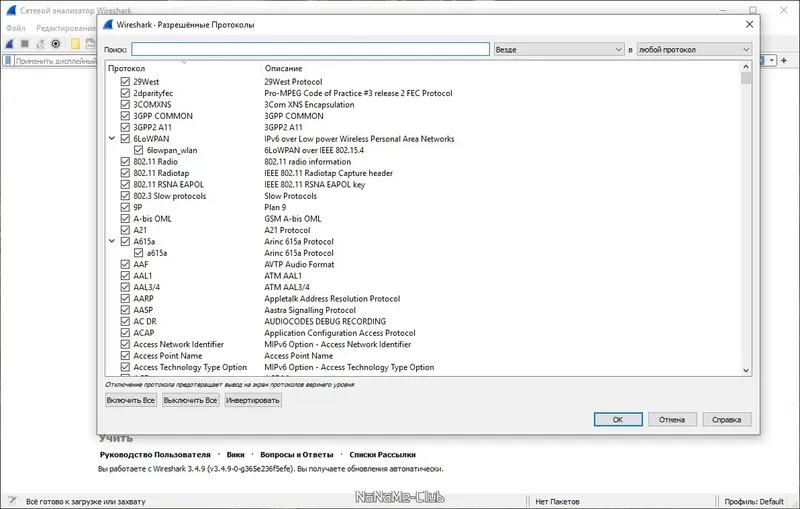Click Профиль: Default in status bar
The width and height of the screenshot is (800, 509).
(754, 501)
